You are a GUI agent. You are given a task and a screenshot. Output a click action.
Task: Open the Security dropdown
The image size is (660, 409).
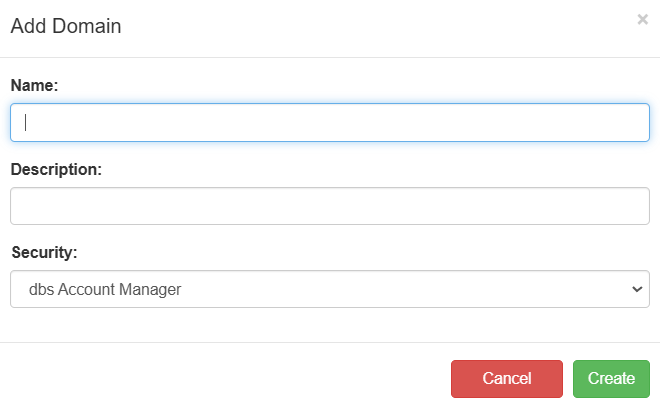pyautogui.click(x=330, y=289)
